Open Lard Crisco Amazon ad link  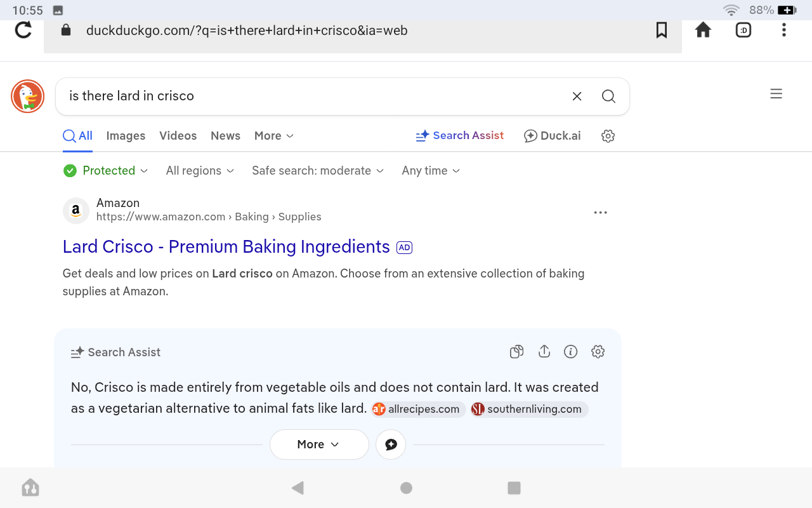(x=226, y=247)
